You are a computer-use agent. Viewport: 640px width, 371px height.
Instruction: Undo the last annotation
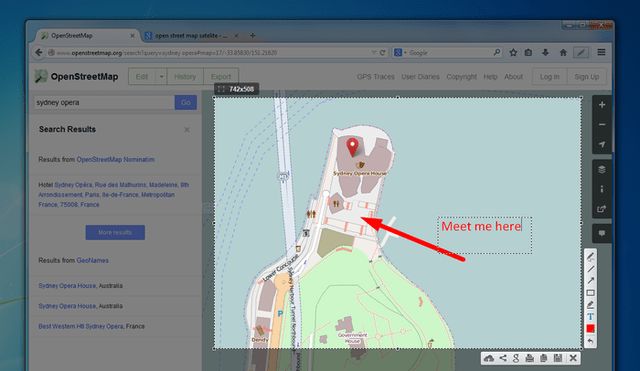click(590, 341)
